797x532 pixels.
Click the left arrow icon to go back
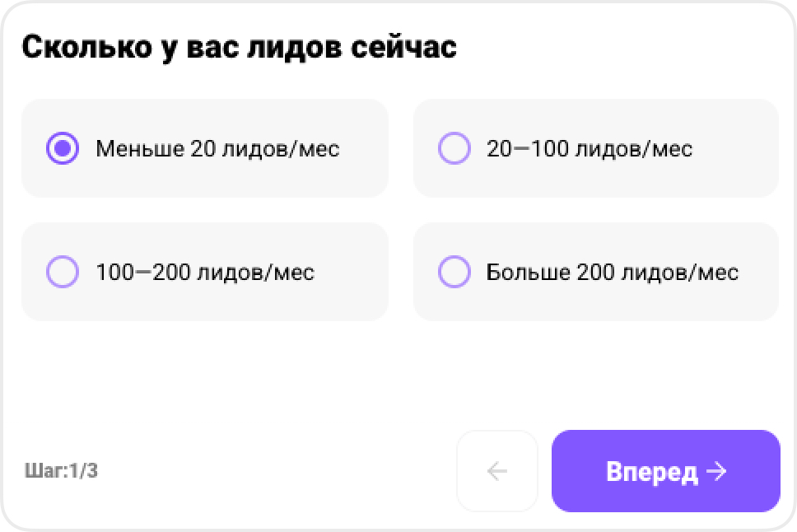click(496, 471)
